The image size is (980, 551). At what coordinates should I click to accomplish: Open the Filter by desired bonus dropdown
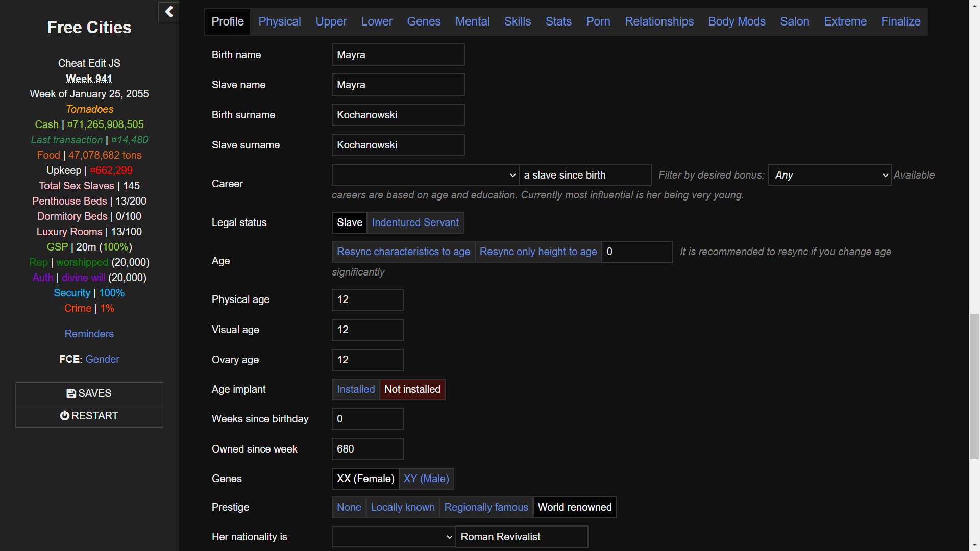[x=829, y=175]
